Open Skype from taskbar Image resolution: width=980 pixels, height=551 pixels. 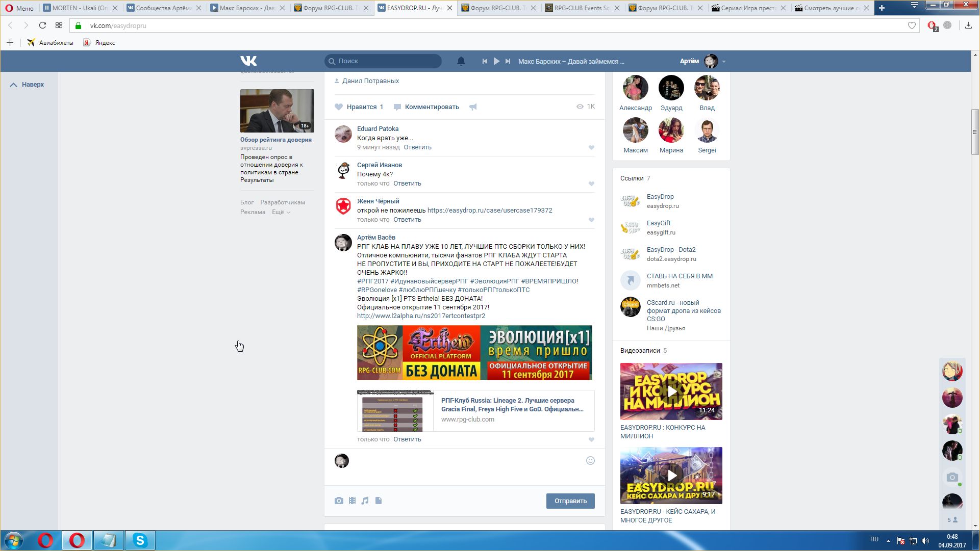(x=140, y=540)
